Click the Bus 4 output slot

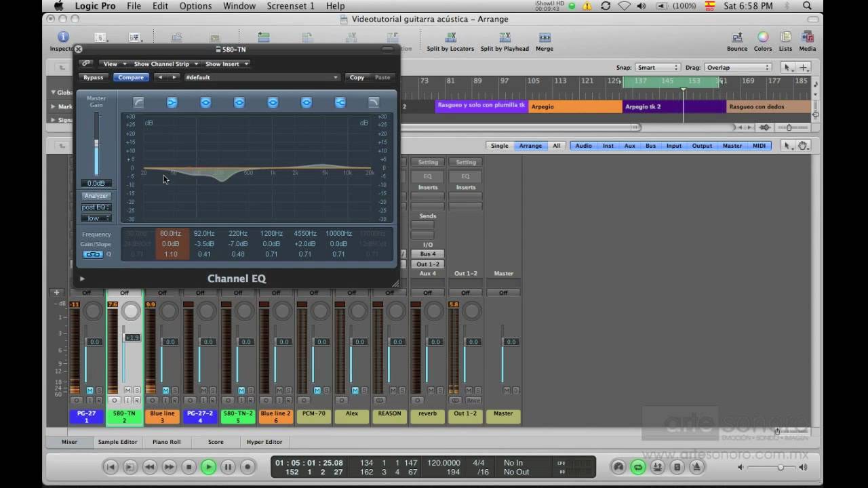428,254
